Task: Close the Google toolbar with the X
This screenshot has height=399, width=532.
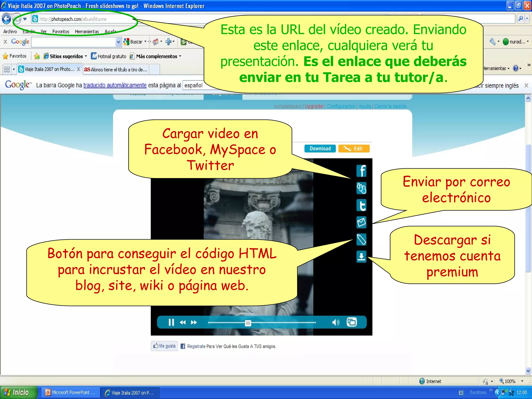Action: [5, 42]
